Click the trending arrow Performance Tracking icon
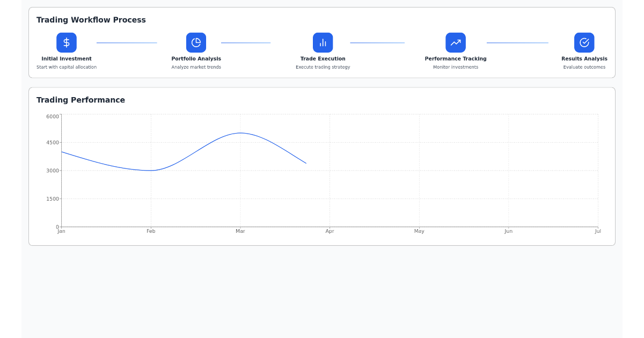Viewport: 644px width, 338px height. [455, 42]
